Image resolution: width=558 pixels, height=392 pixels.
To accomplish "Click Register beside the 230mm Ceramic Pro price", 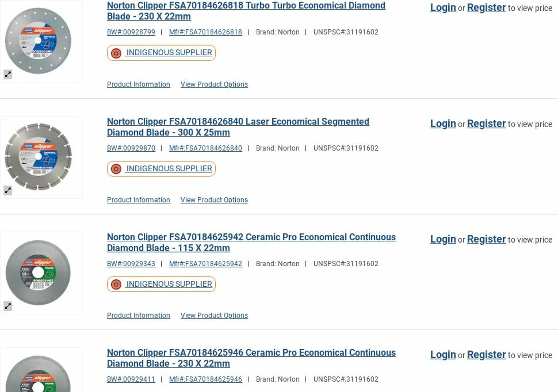I will [486, 355].
